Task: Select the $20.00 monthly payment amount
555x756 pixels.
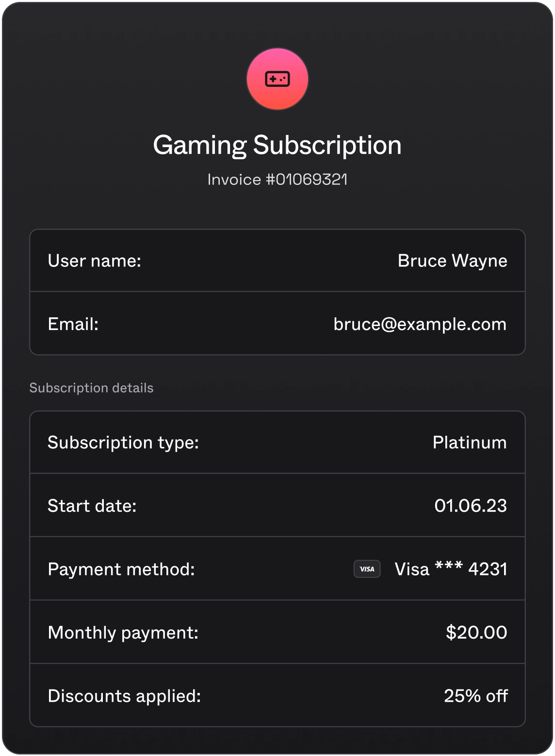Action: pyautogui.click(x=476, y=633)
